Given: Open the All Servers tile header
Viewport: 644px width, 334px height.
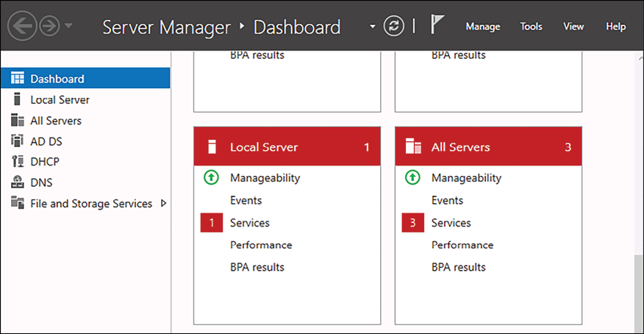Looking at the screenshot, I should pyautogui.click(x=488, y=146).
